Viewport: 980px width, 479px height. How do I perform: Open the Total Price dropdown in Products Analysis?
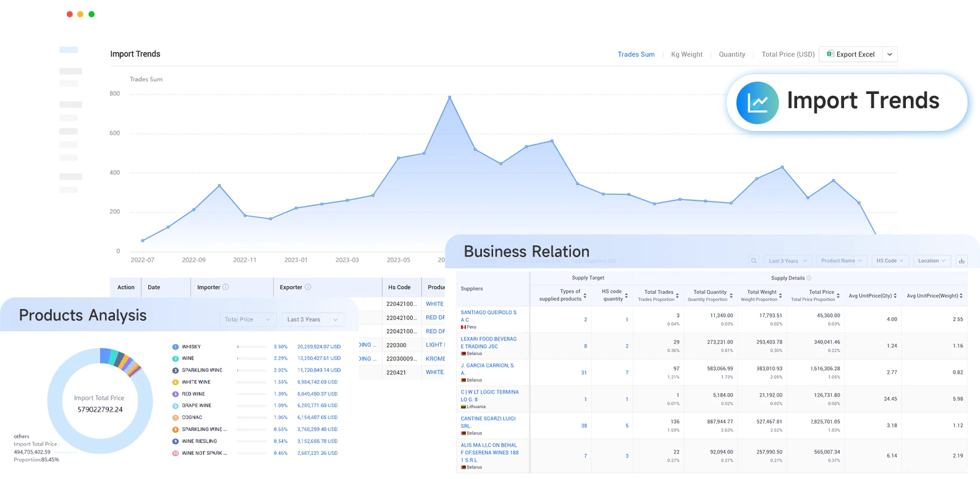point(247,320)
